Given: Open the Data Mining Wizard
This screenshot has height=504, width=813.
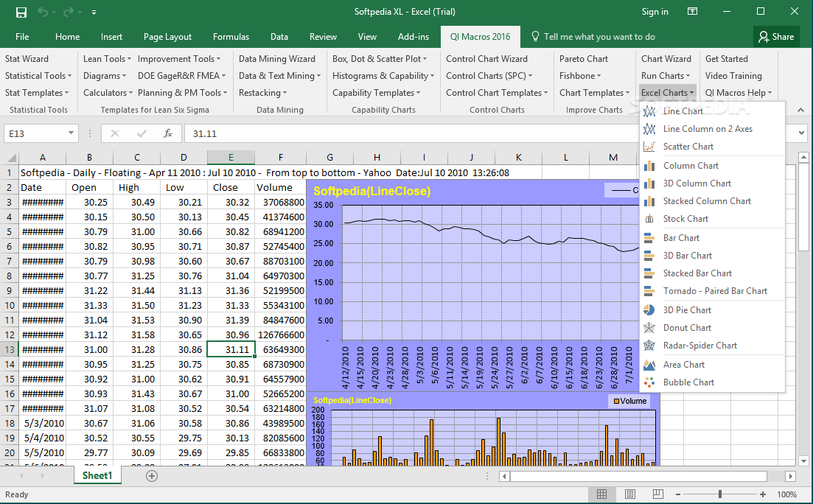Looking at the screenshot, I should point(277,59).
